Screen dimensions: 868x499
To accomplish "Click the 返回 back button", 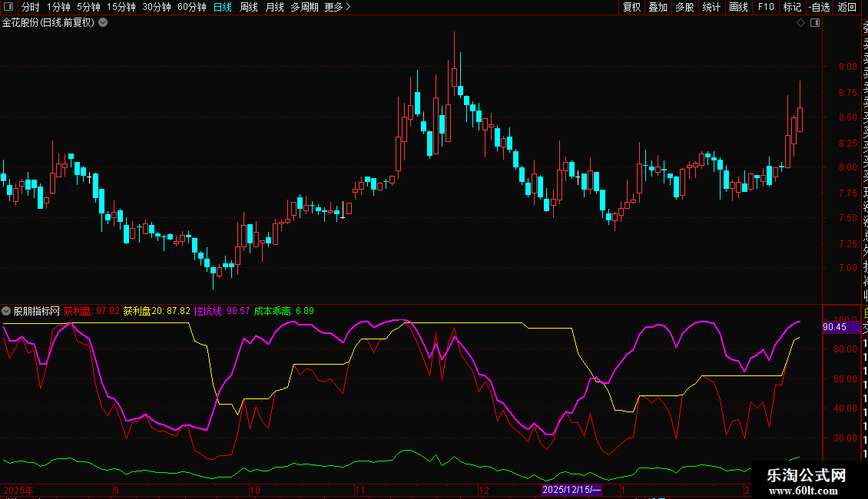I will [x=847, y=7].
